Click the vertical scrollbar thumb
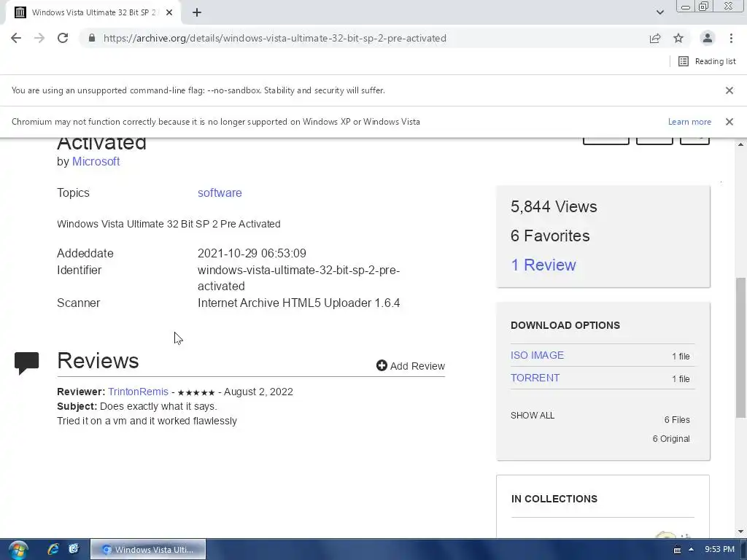Screen dimensions: 747x560 pos(741,348)
